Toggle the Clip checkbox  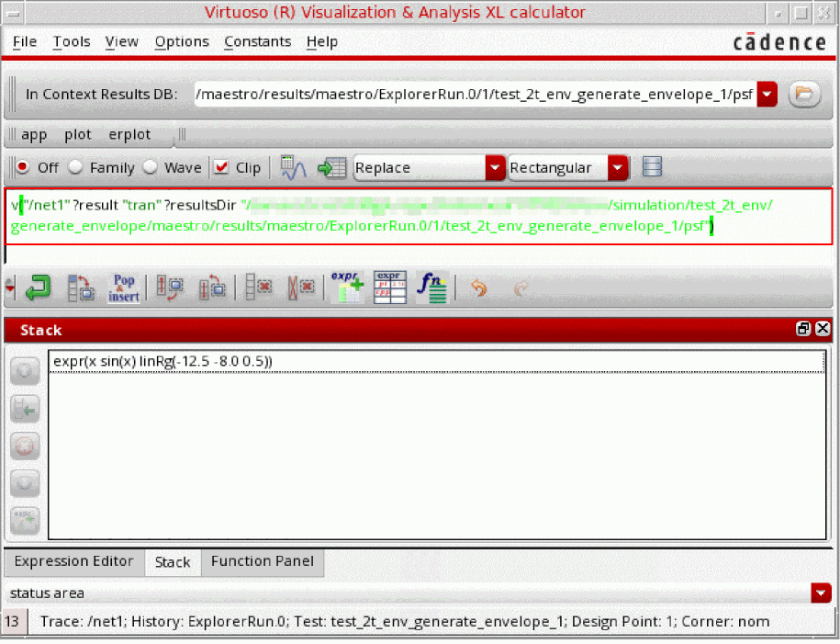point(220,167)
